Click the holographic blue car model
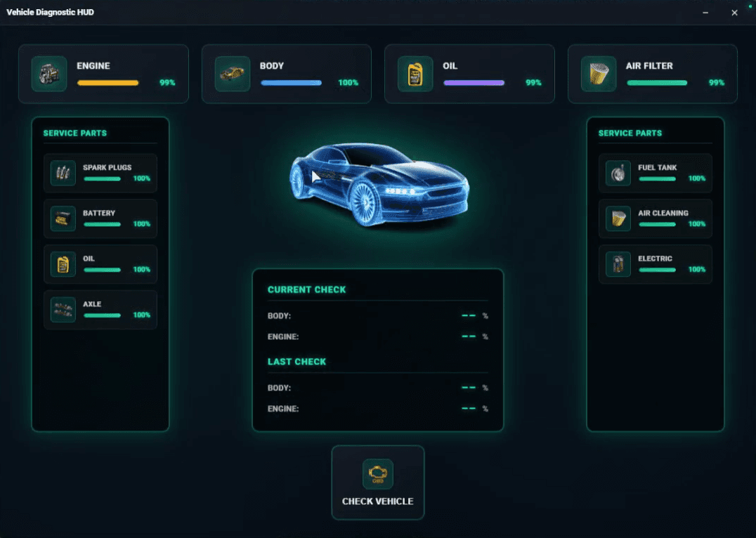 [379, 184]
